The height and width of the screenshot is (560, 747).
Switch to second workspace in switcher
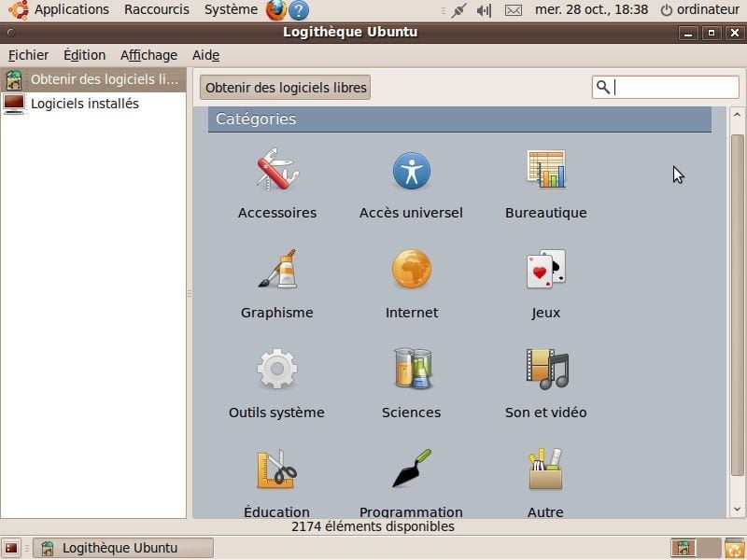[x=709, y=548]
